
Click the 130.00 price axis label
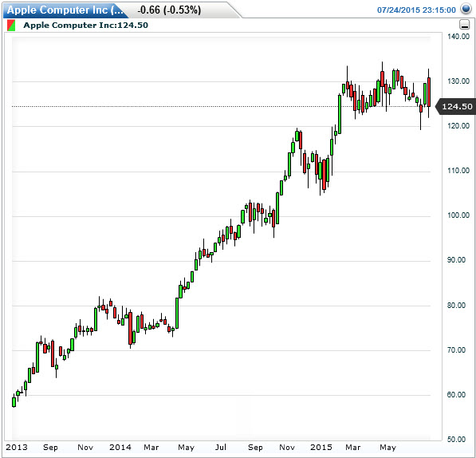[458, 81]
